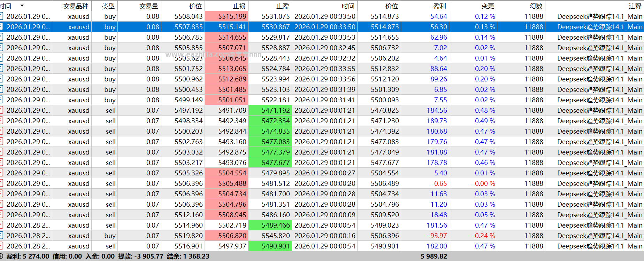Click the sell order icon of the 5516.901 row

(x=1, y=246)
